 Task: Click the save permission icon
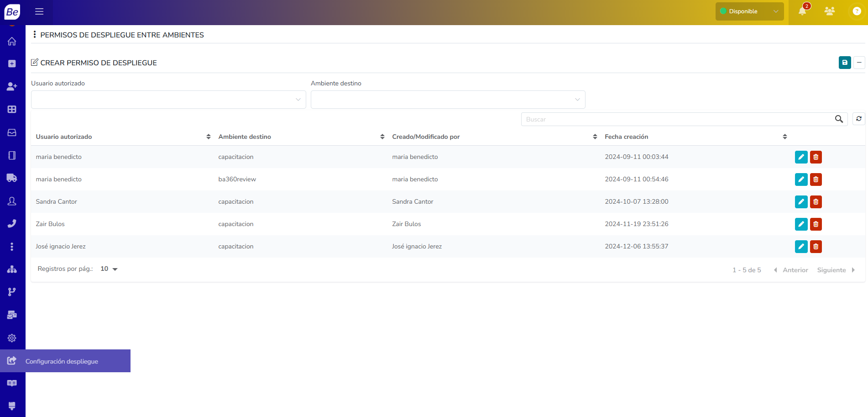(844, 63)
